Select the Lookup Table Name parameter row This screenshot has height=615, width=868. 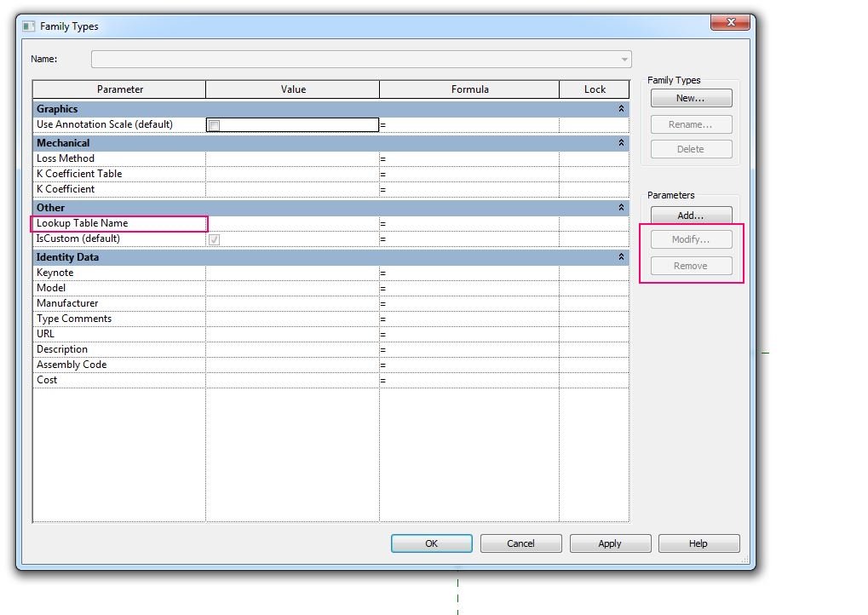tap(119, 223)
